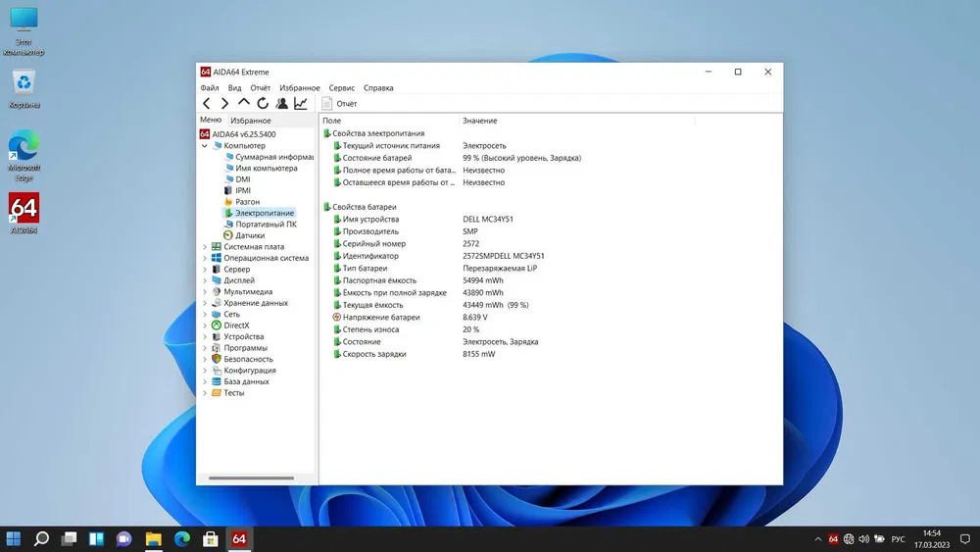The width and height of the screenshot is (980, 552).
Task: Select Microsoft Edge desktop shortcut
Action: [x=24, y=156]
